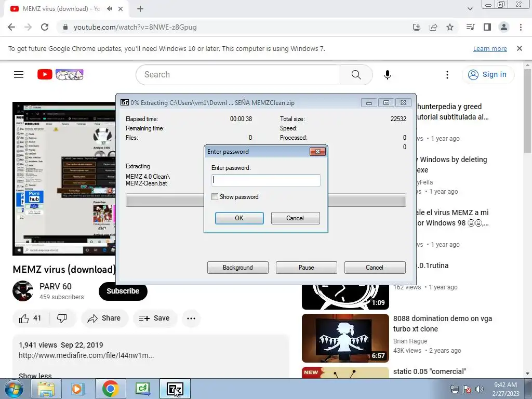The image size is (532, 399).
Task: Open the mediafire link in description
Action: 86,355
